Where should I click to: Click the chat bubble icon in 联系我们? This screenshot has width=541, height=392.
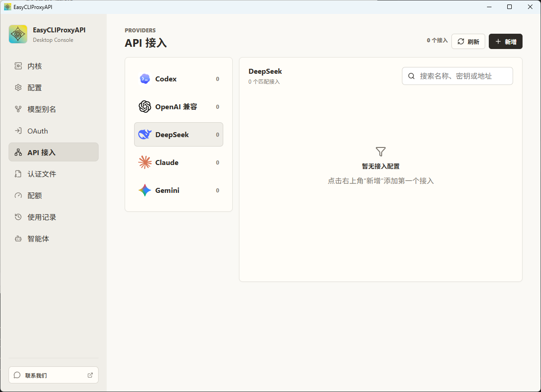click(x=17, y=375)
